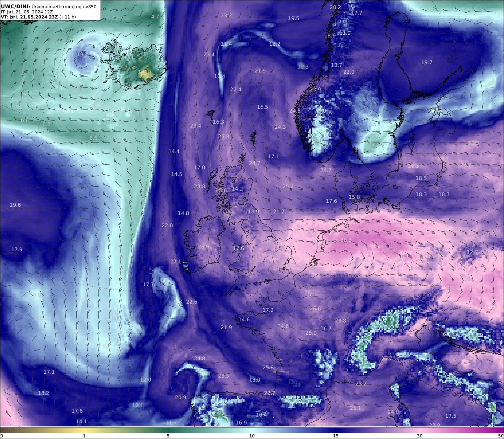
Task: Click the 19.5 value on the map
Action: 294,18
